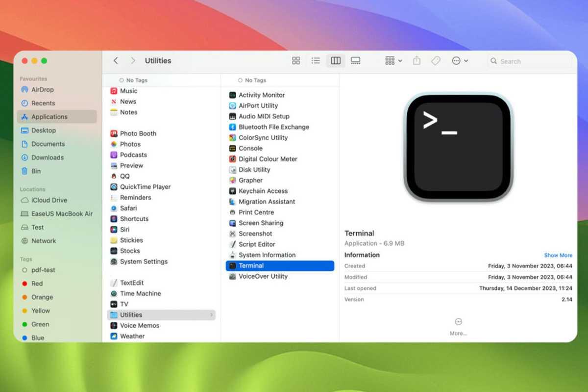Expand the Utilities folder chevron

[x=212, y=315]
